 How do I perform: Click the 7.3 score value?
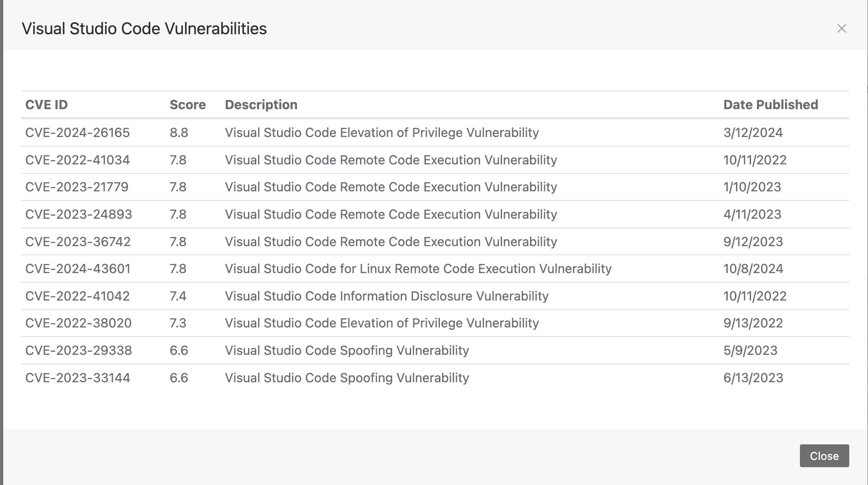pyautogui.click(x=178, y=323)
